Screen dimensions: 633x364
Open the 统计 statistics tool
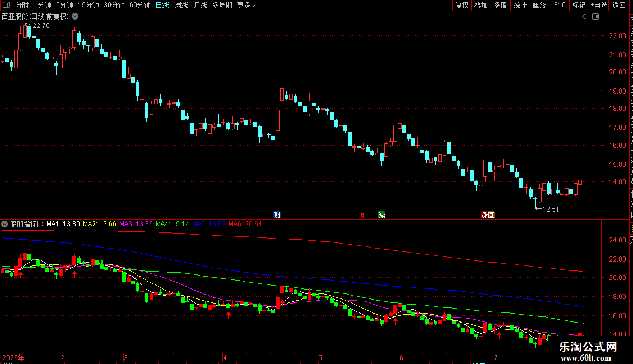(519, 5)
